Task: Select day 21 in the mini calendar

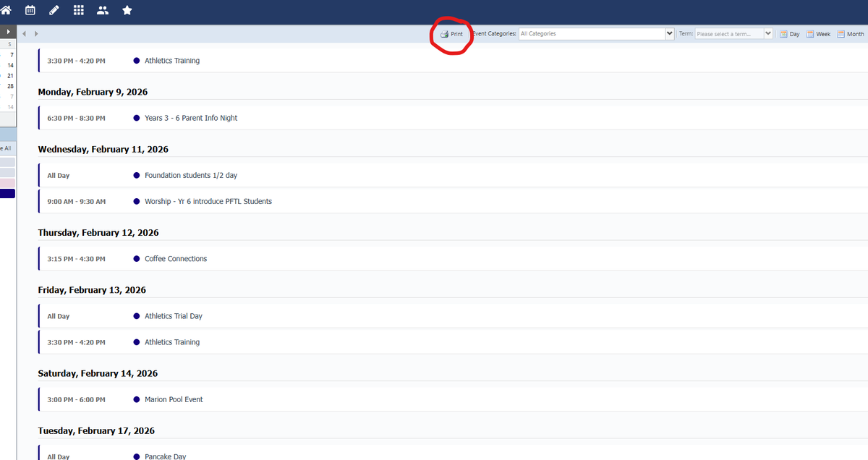Action: click(x=10, y=75)
